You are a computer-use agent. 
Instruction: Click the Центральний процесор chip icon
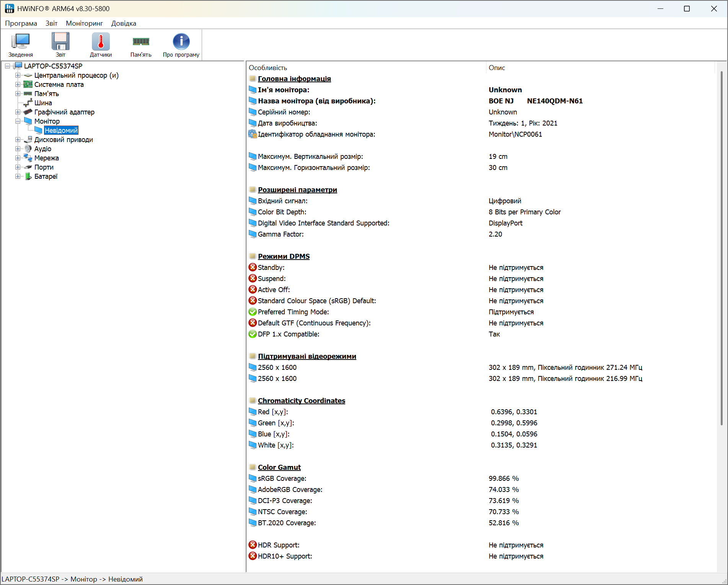click(x=28, y=75)
